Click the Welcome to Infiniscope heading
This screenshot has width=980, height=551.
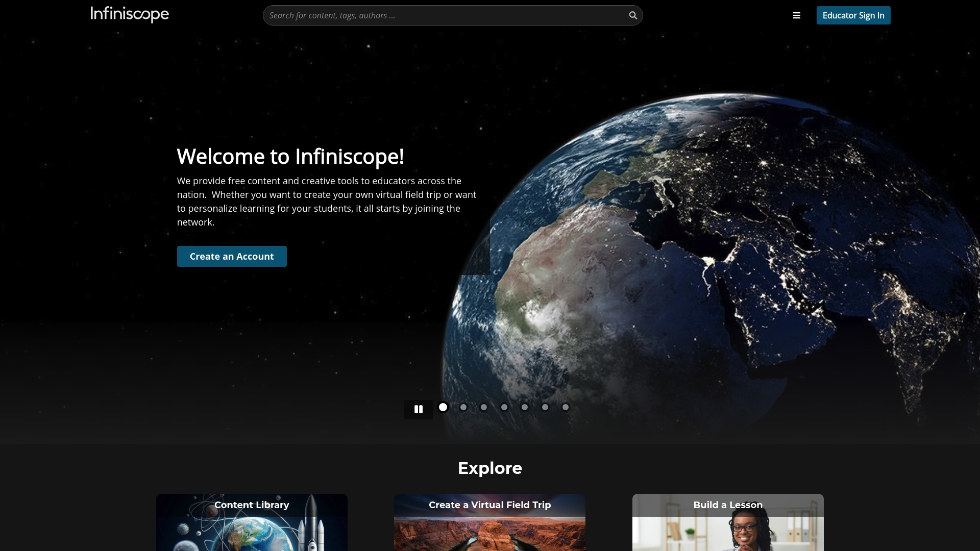point(290,157)
